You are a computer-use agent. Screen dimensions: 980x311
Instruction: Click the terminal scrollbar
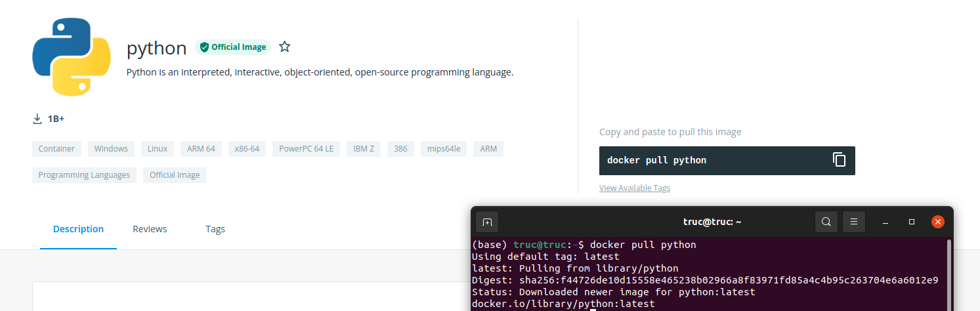click(x=949, y=272)
